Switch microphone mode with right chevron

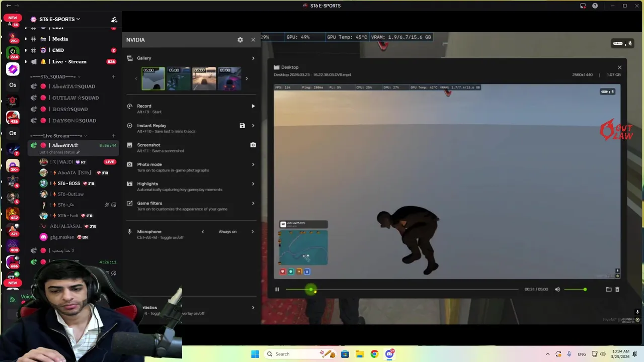(x=253, y=232)
